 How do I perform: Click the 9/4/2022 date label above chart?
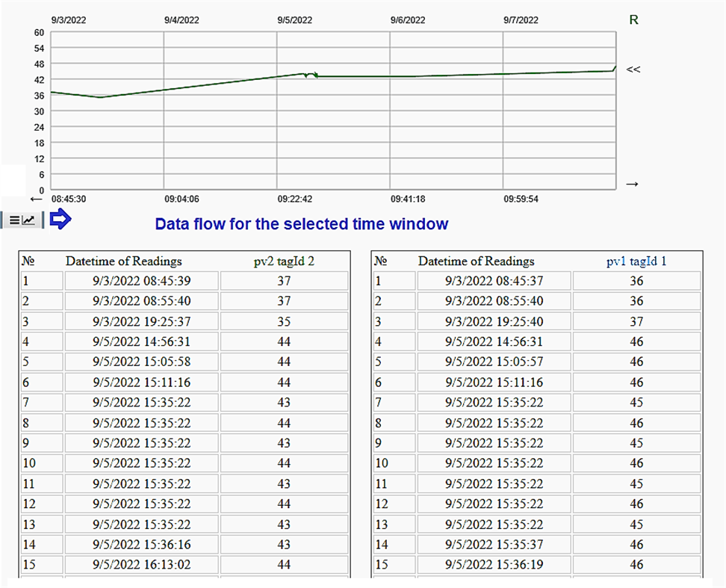[181, 20]
